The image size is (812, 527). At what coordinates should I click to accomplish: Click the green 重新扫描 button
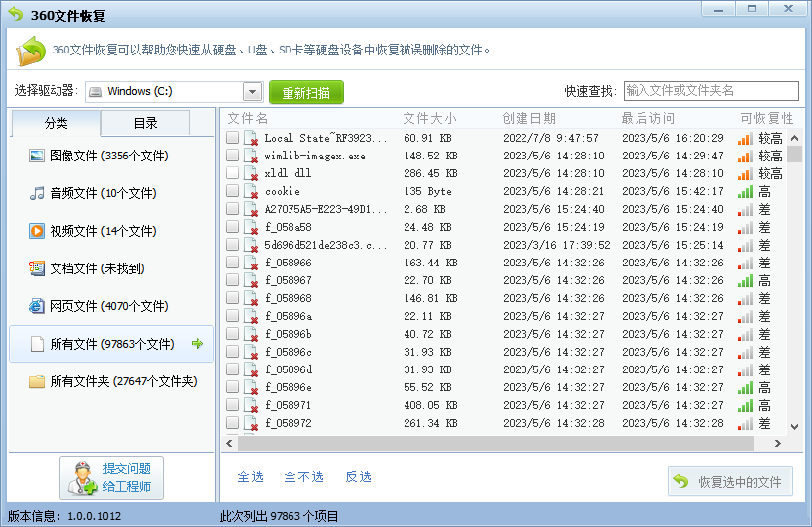pyautogui.click(x=306, y=92)
